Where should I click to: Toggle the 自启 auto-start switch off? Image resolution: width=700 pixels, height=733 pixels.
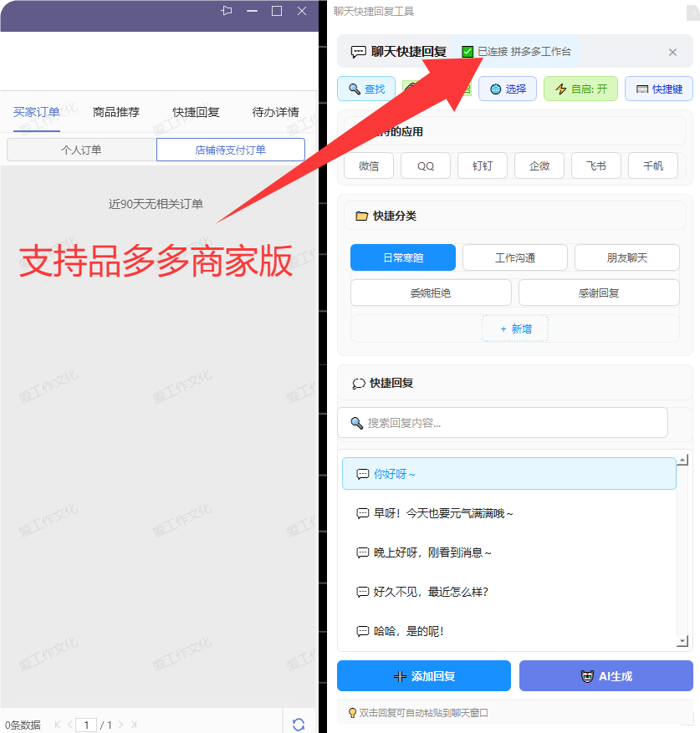click(x=580, y=89)
